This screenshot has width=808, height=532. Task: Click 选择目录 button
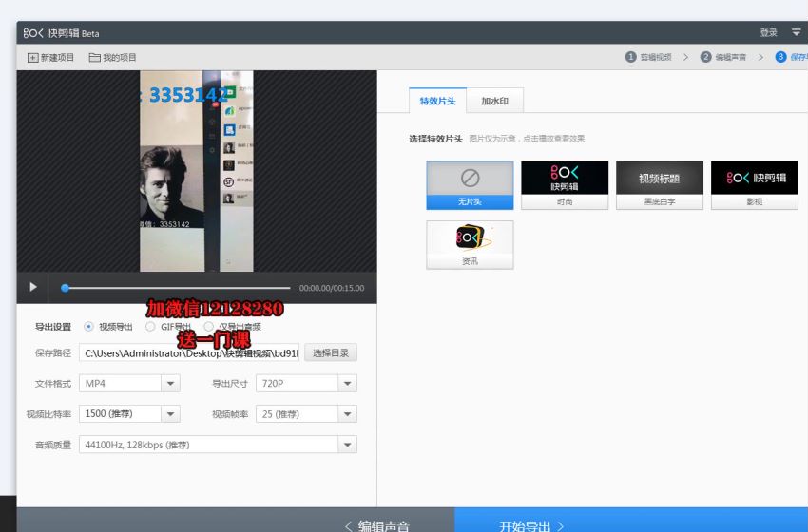click(331, 352)
